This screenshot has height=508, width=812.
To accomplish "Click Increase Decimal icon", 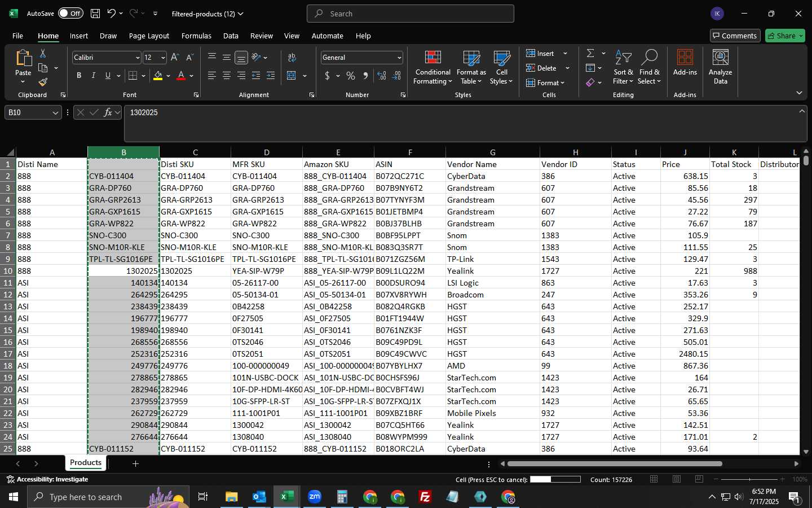I will (x=382, y=76).
